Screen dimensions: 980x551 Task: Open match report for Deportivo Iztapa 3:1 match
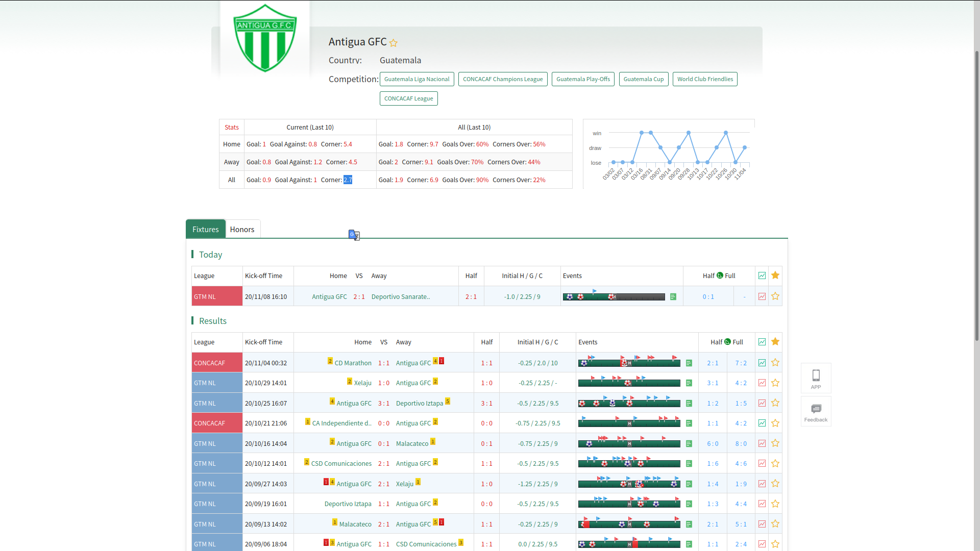tap(689, 404)
